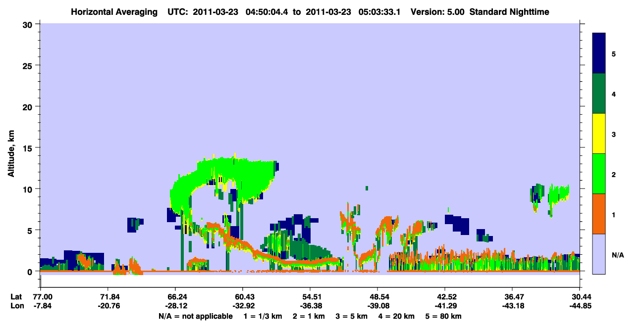Click the longitude value -43.18
Image resolution: width=644 pixels, height=330 pixels.
(513, 305)
